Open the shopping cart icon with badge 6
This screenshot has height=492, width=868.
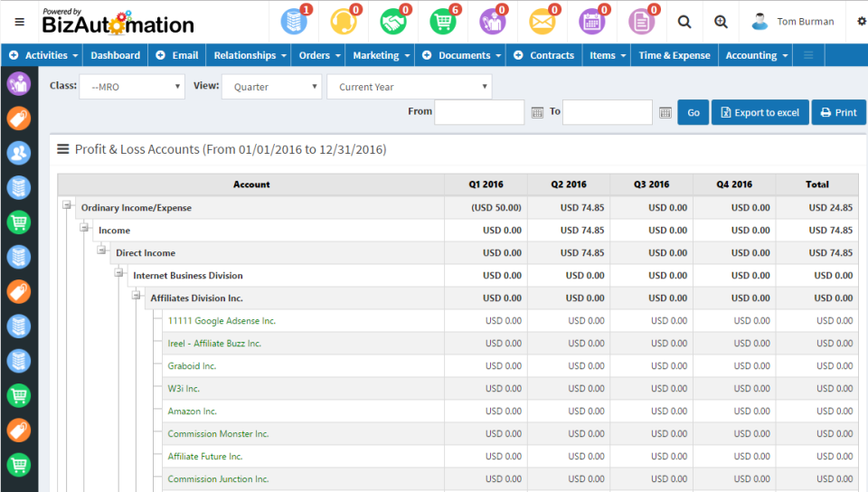[442, 21]
